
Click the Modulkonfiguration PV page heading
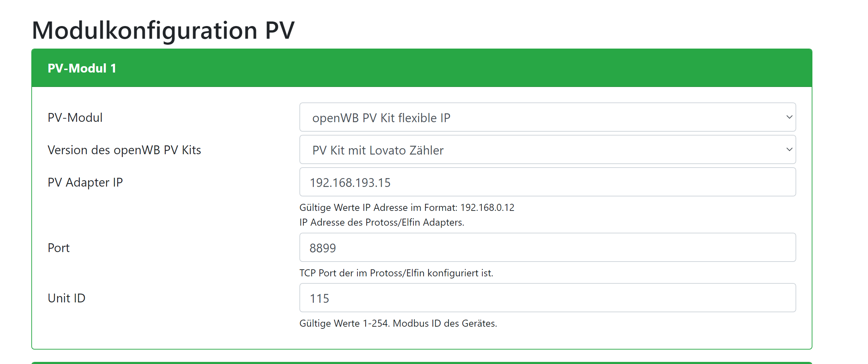(163, 30)
